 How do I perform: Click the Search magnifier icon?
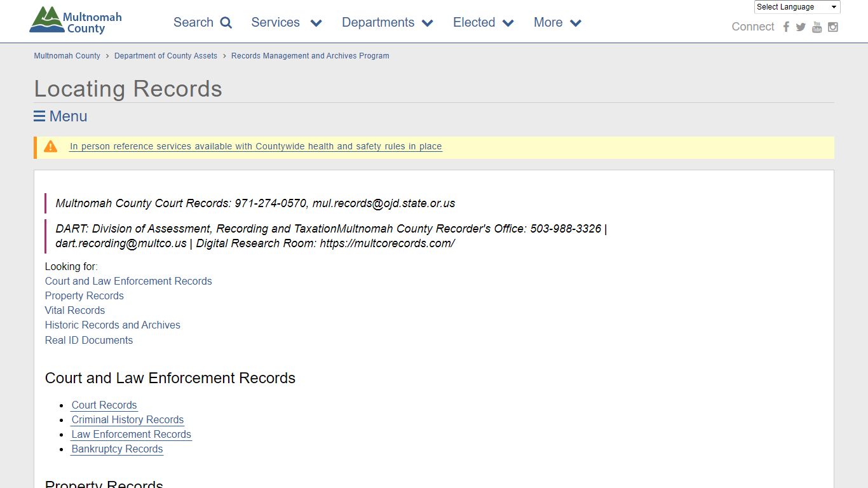(x=226, y=23)
